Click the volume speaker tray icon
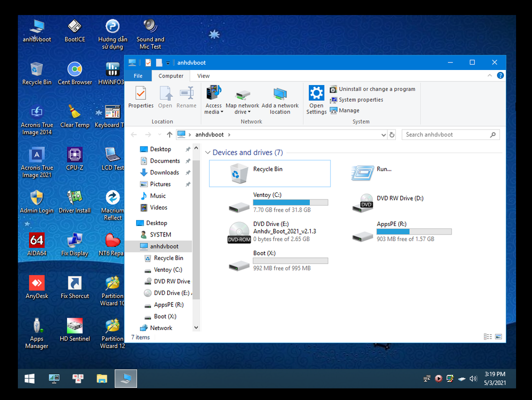 pyautogui.click(x=473, y=378)
